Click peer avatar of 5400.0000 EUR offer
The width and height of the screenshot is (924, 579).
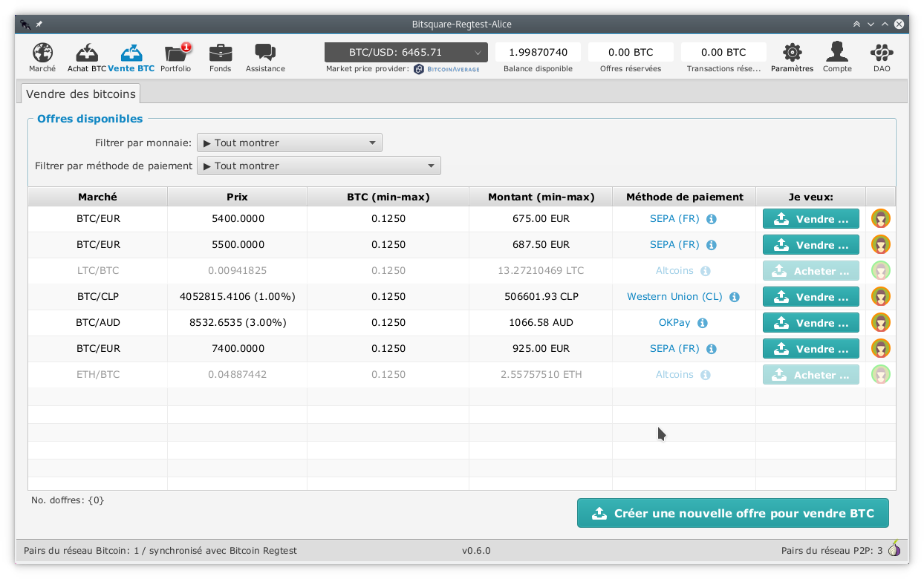[x=881, y=219]
